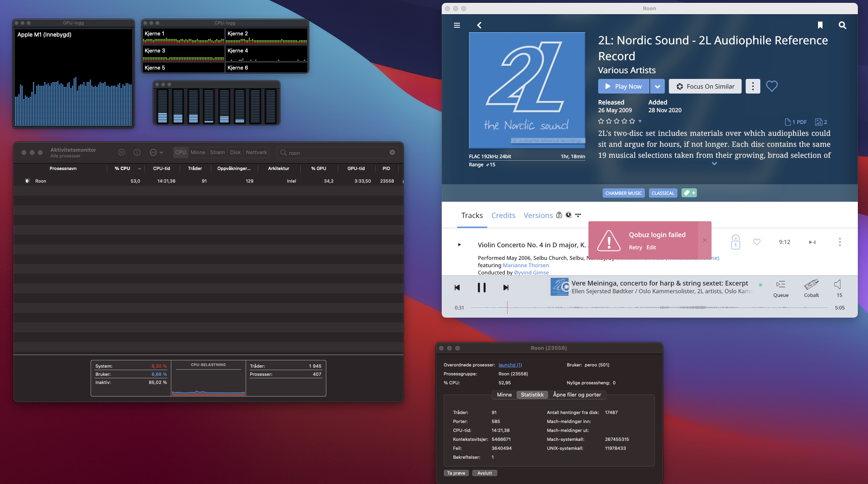Select CLASSICAL genre tag

coord(663,193)
